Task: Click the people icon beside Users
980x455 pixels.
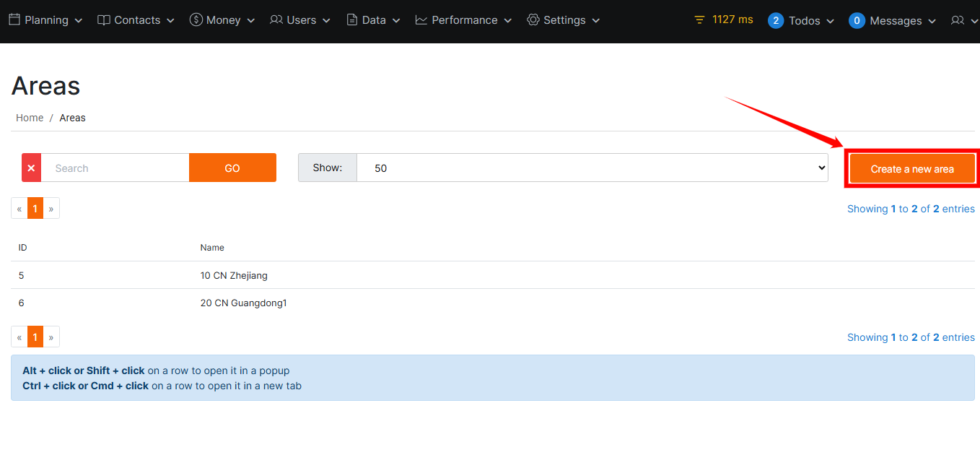Action: pyautogui.click(x=276, y=20)
